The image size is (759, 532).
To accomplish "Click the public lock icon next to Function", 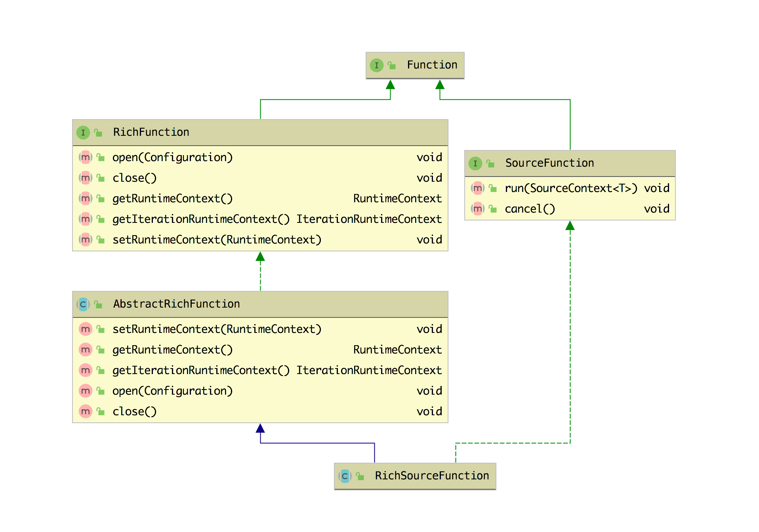I will point(392,65).
